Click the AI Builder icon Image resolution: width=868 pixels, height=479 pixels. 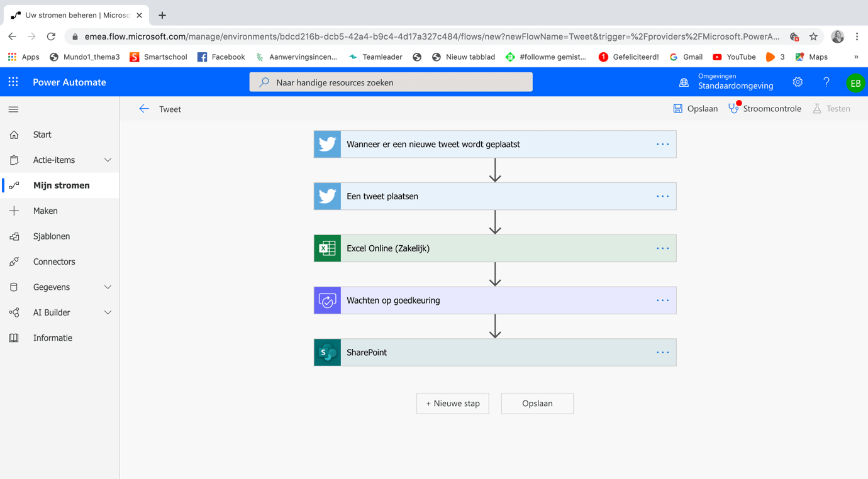tap(14, 312)
